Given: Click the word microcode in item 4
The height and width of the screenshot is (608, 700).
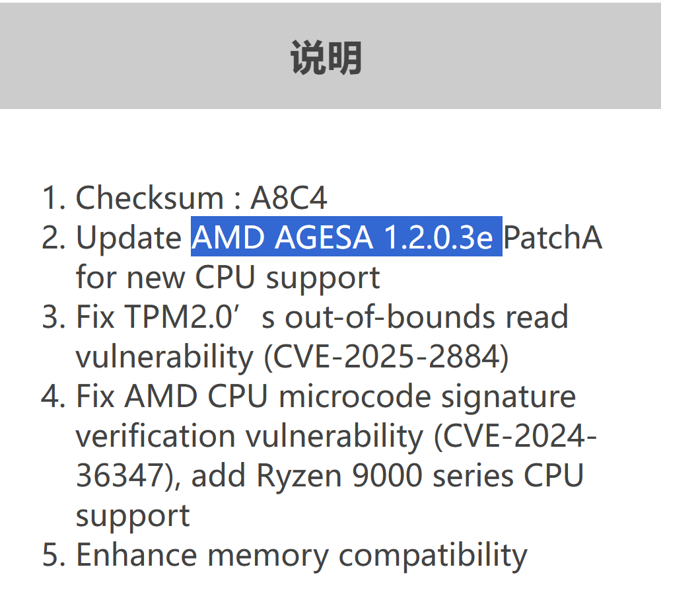Looking at the screenshot, I should (355, 397).
